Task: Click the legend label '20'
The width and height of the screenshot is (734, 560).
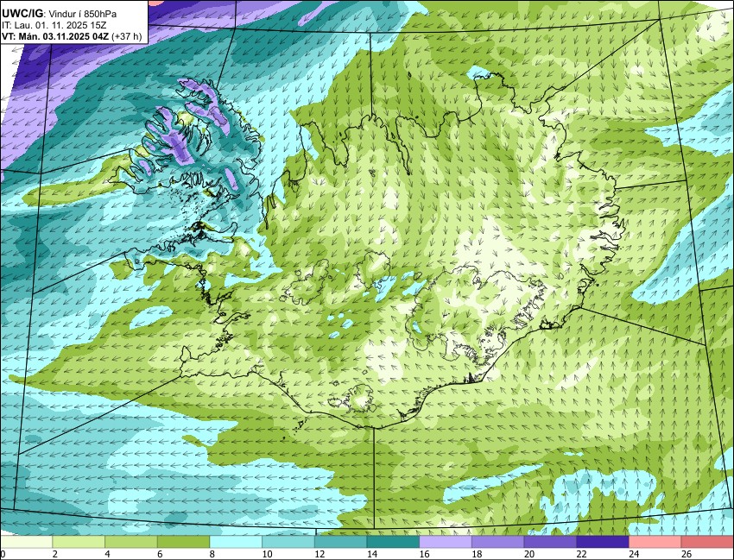Action: click(x=529, y=554)
